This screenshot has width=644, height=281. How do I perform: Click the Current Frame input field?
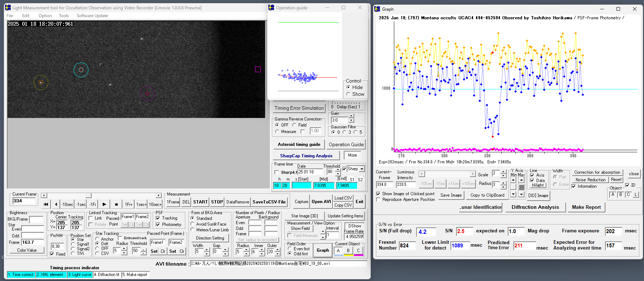pos(24,201)
